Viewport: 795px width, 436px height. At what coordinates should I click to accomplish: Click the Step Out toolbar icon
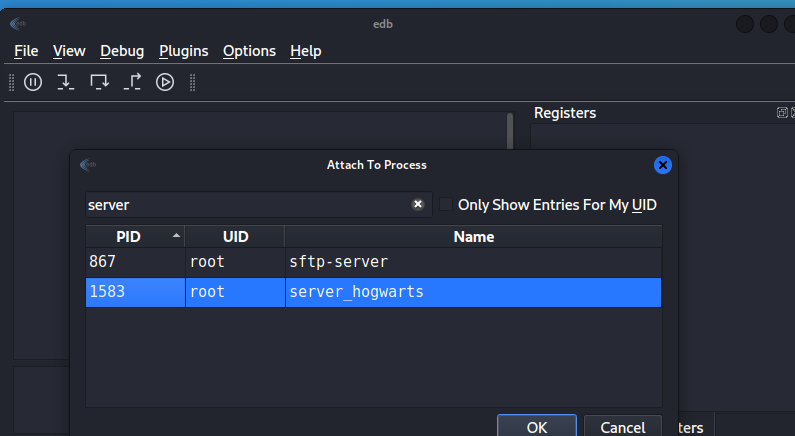pyautogui.click(x=133, y=82)
